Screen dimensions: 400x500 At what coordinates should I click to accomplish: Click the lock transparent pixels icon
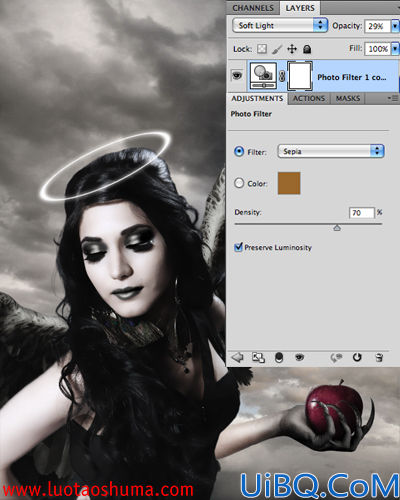click(x=262, y=49)
